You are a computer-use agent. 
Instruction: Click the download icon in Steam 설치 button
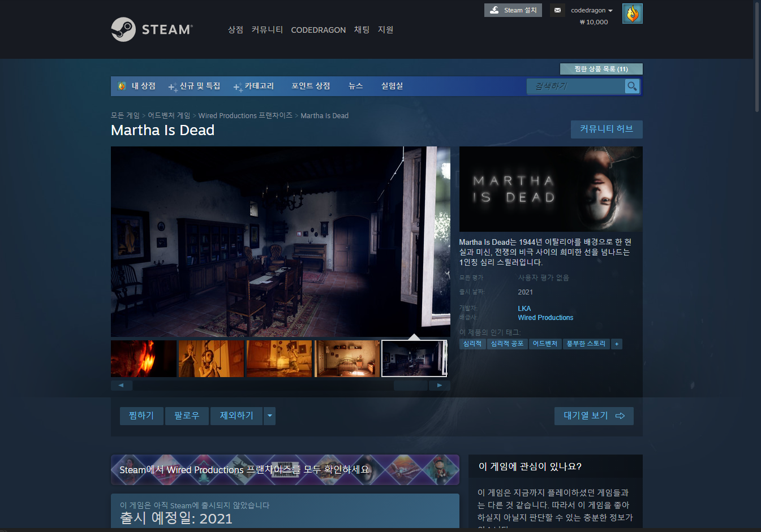click(495, 10)
